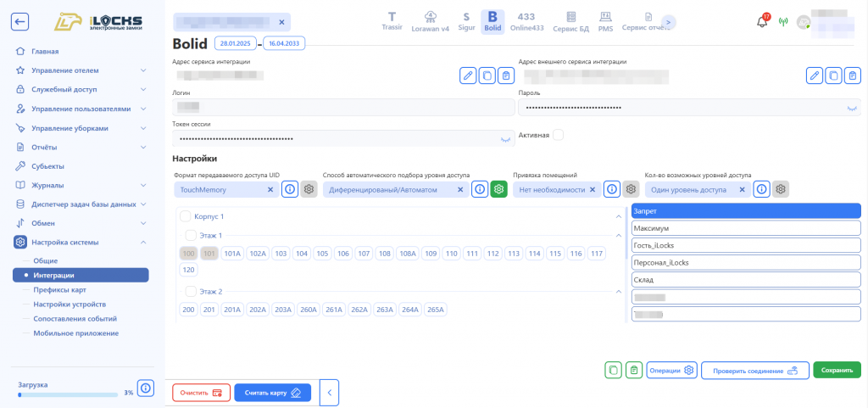Open load info icon in sidebar
The height and width of the screenshot is (408, 868).
point(145,388)
